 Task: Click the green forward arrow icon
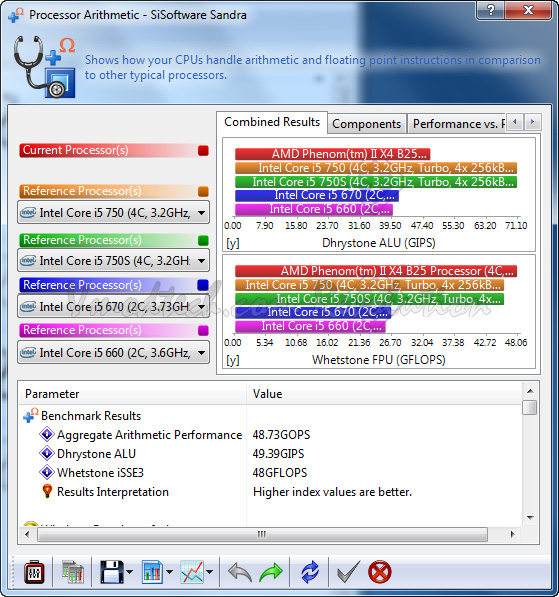[x=271, y=572]
